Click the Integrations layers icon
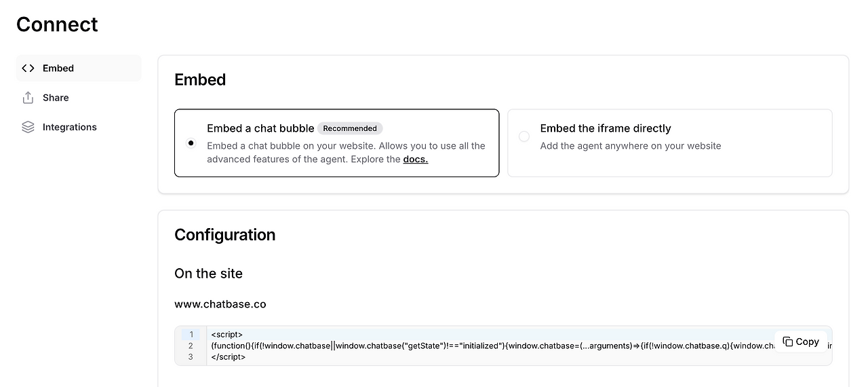The height and width of the screenshot is (387, 868). pyautogui.click(x=28, y=127)
